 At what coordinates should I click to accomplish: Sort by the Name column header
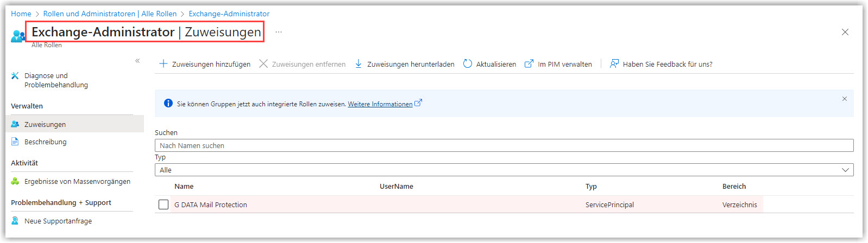click(184, 186)
